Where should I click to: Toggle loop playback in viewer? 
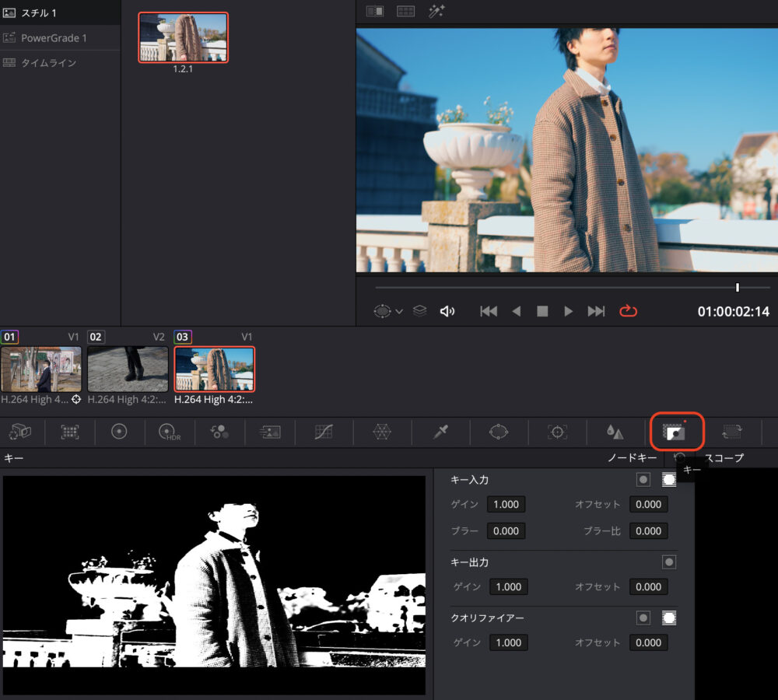coord(628,311)
